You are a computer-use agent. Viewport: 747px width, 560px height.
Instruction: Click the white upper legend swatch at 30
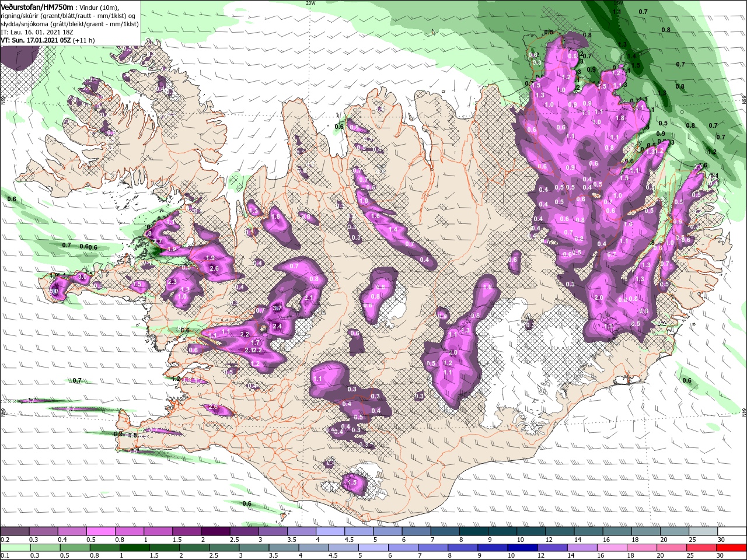click(x=732, y=531)
